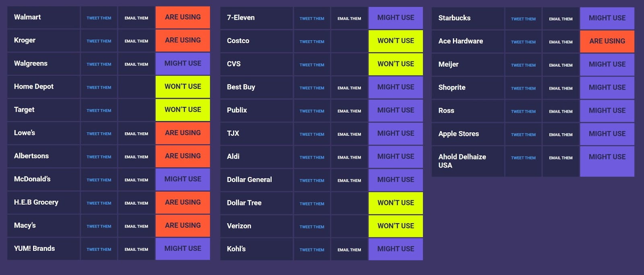Click Target's Won't Use status badge

(183, 110)
